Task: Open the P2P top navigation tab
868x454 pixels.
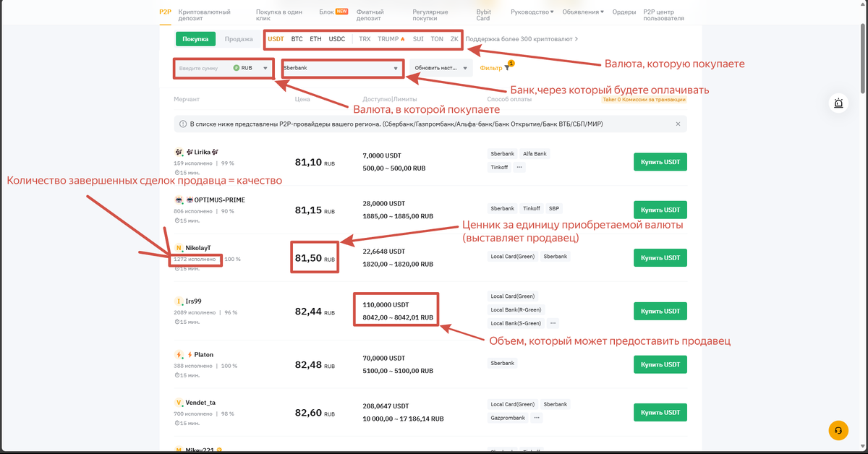Action: click(x=165, y=12)
